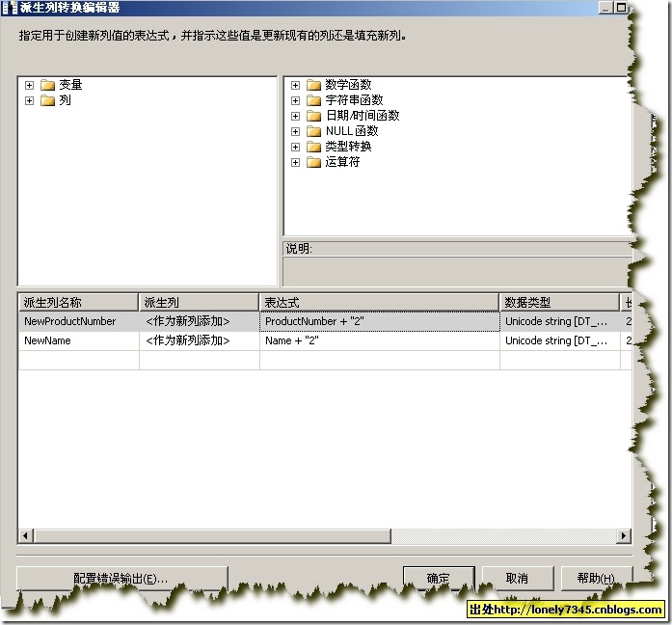Viewport: 672px width, 625px height.
Task: Click data type of NewProductNumber row
Action: point(560,321)
